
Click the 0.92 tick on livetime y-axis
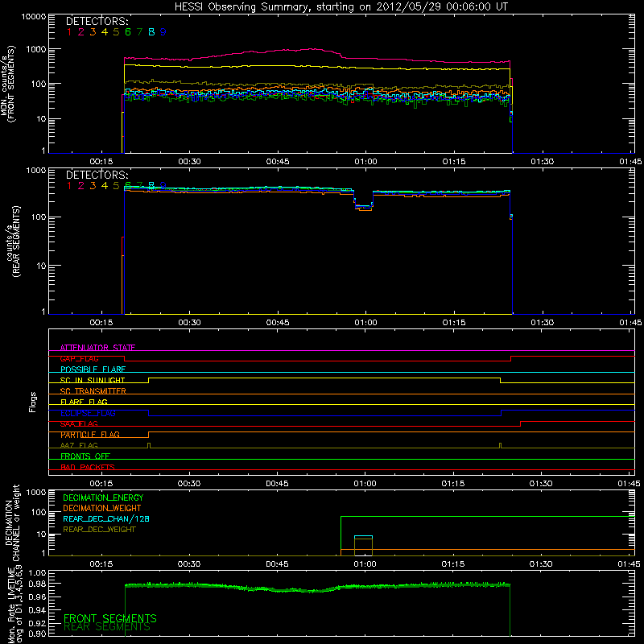tap(37, 623)
